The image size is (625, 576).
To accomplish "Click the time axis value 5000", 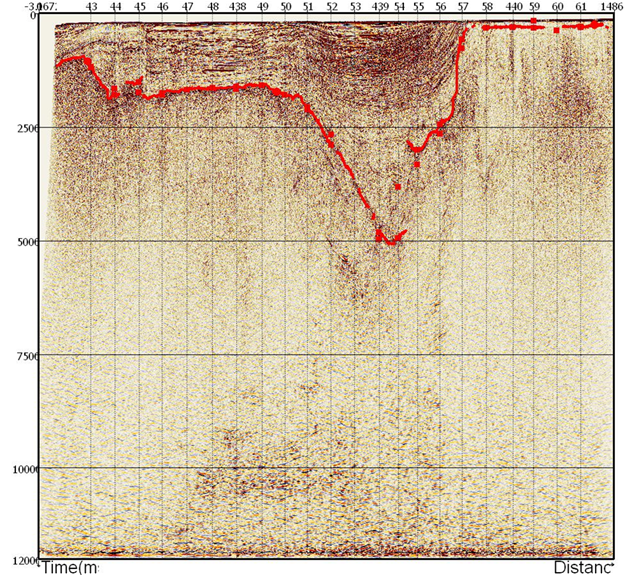I will point(29,242).
